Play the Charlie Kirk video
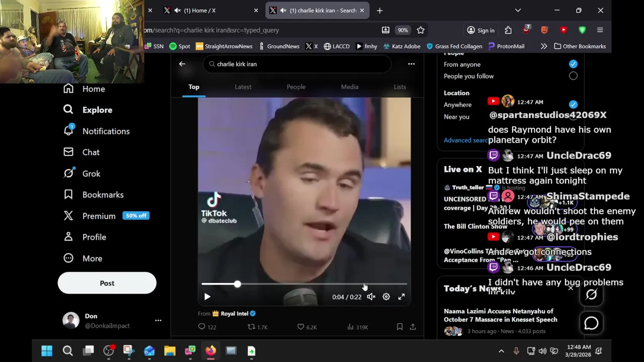 207,297
